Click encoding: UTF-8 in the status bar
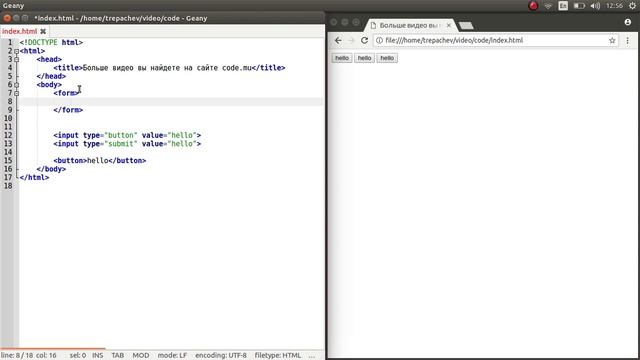The height and width of the screenshot is (360, 640). [221, 356]
